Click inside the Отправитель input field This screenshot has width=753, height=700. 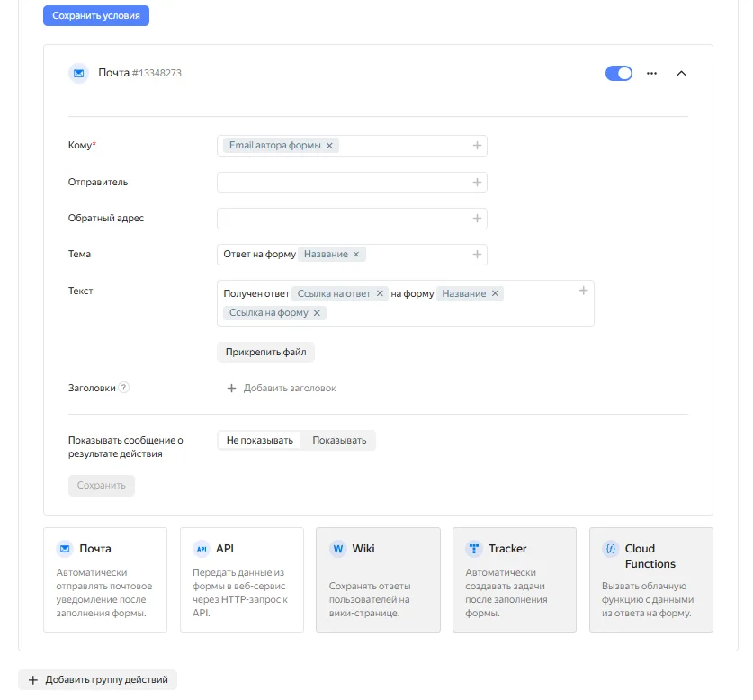342,183
